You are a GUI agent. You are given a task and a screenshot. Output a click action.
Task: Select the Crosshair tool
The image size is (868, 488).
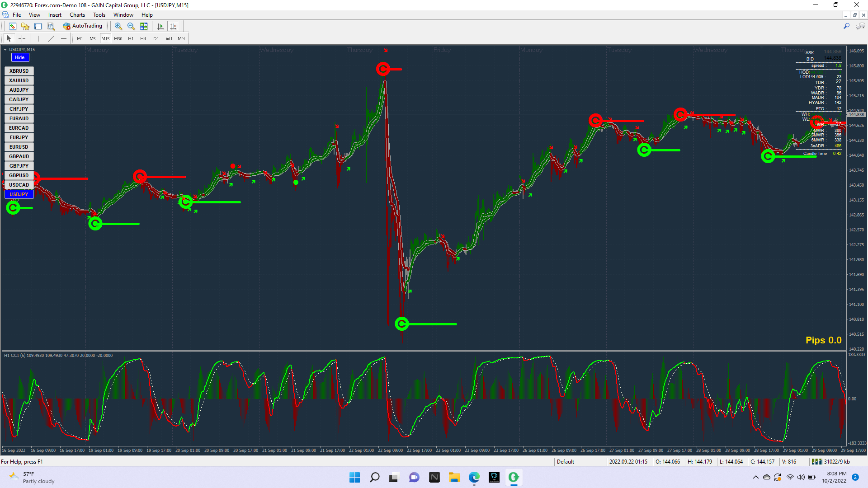pos(22,39)
